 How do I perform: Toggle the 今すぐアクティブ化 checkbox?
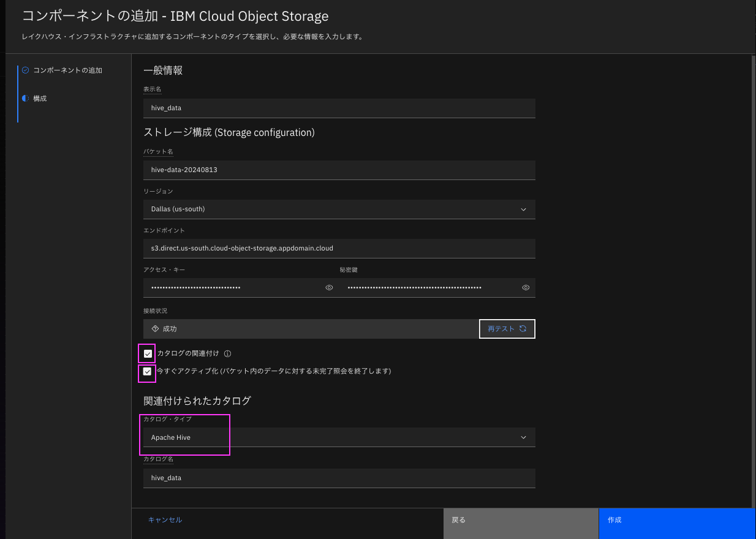click(x=148, y=371)
